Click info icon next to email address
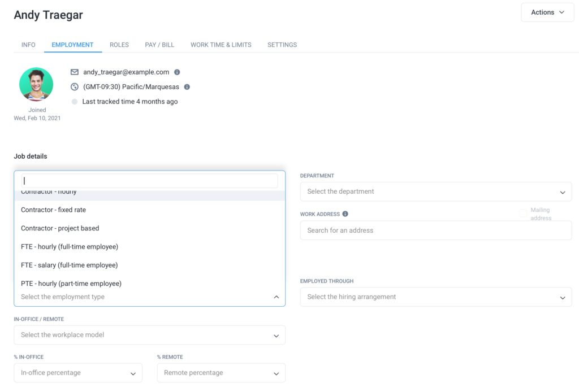The width and height of the screenshot is (579, 392). 177,72
